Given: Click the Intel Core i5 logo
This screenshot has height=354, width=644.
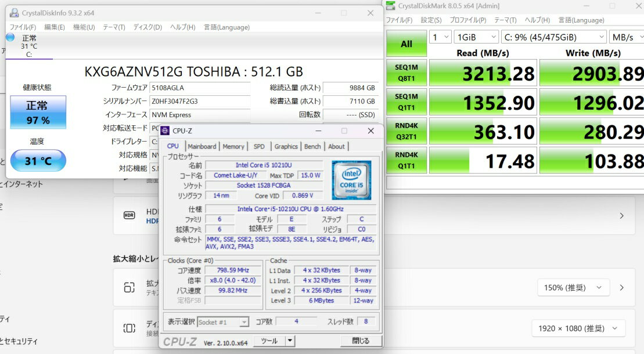Looking at the screenshot, I should point(351,180).
